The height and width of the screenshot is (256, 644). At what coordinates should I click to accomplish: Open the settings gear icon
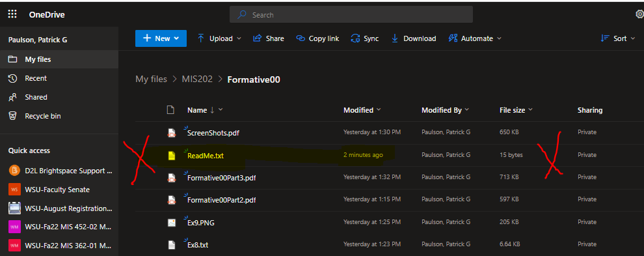[x=639, y=14]
